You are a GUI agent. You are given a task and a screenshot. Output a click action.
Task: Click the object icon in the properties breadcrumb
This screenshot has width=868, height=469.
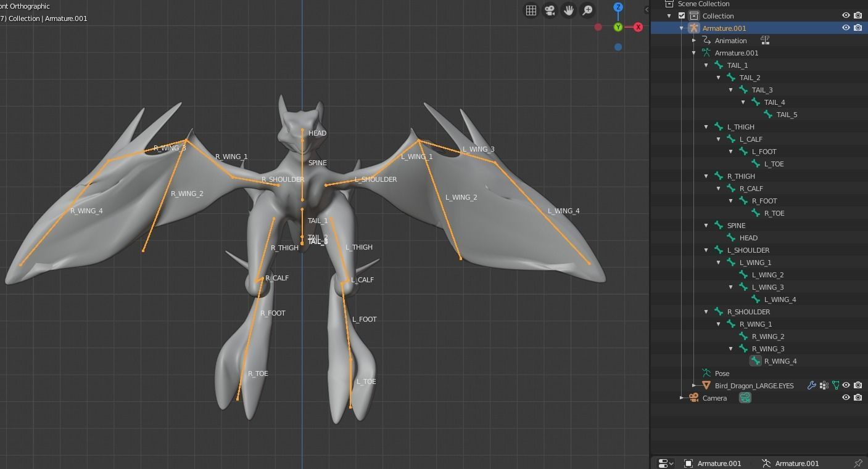click(x=688, y=463)
